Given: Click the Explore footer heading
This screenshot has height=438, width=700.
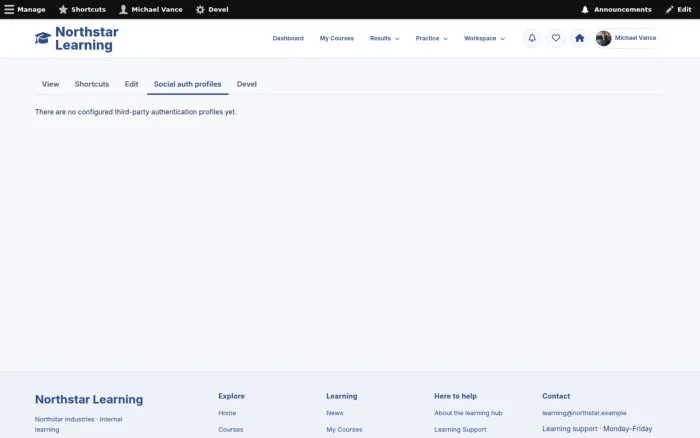Looking at the screenshot, I should (231, 396).
